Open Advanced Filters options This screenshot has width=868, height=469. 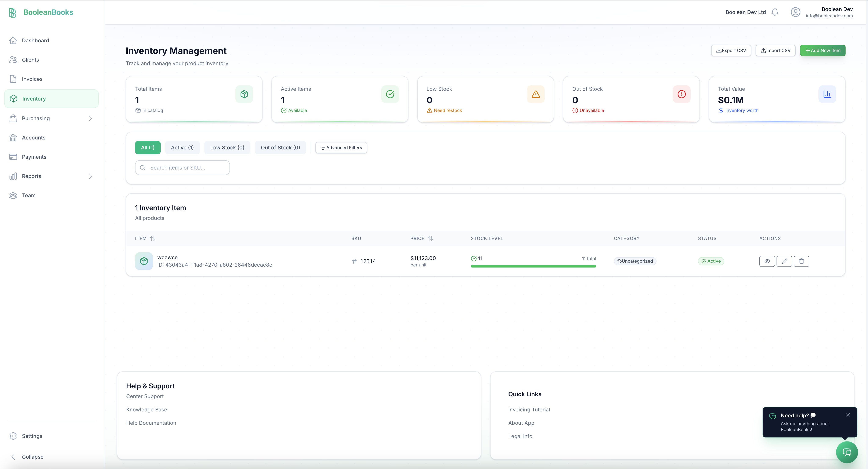(x=341, y=148)
